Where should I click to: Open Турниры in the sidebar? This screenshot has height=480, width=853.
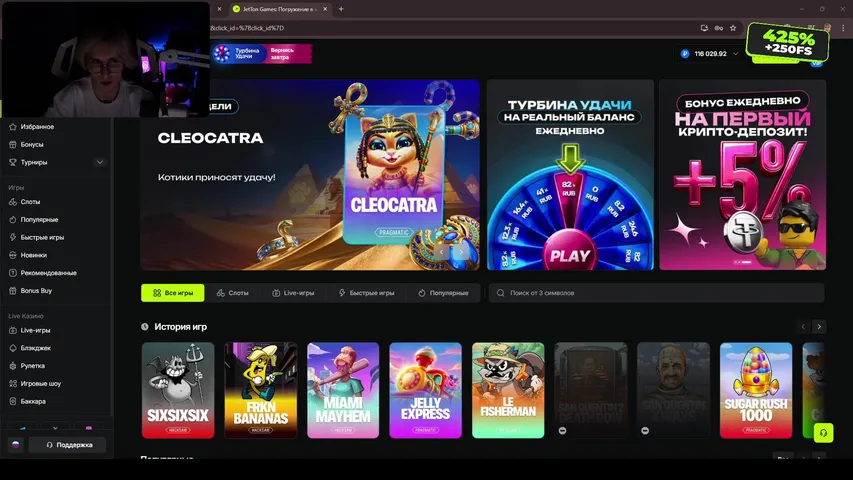(x=34, y=162)
